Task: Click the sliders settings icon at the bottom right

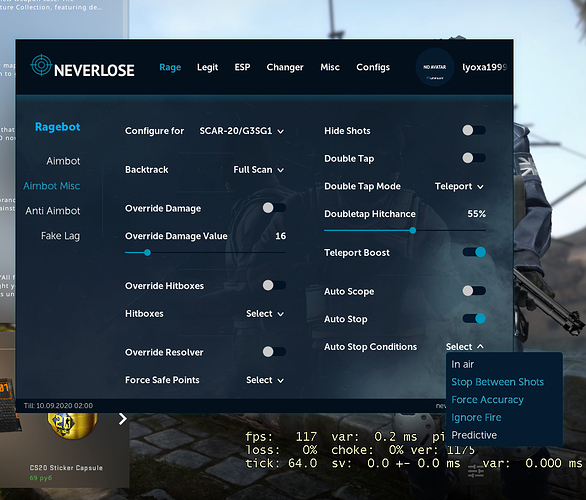Action: (475, 471)
